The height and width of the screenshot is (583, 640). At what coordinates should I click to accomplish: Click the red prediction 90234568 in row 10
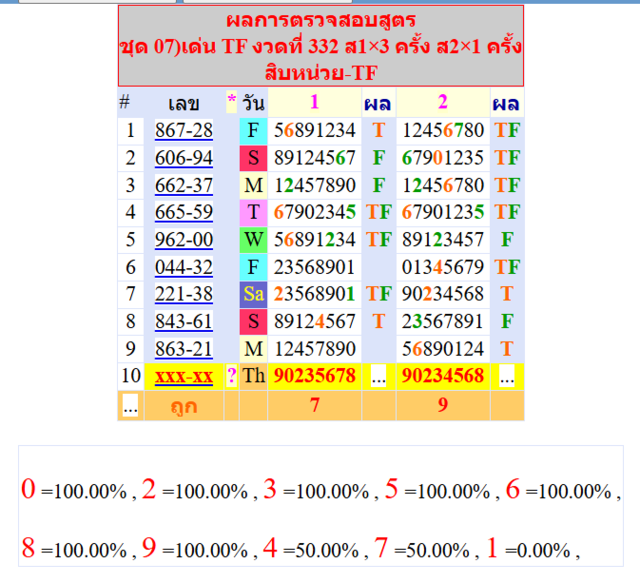point(443,376)
